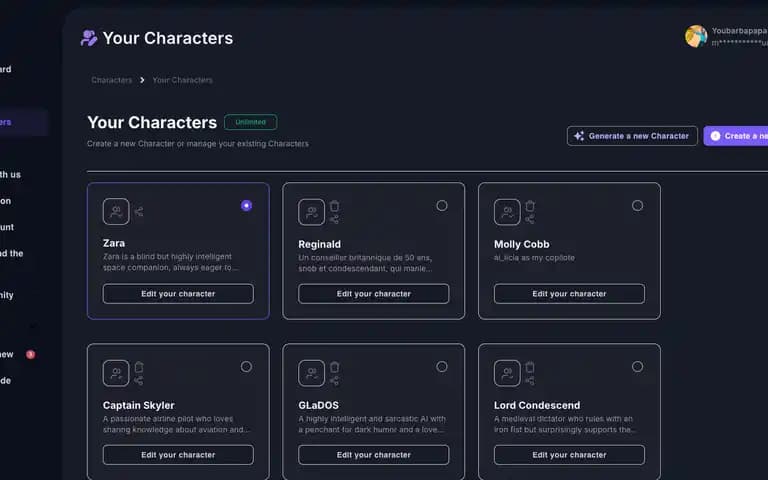The height and width of the screenshot is (480, 768).
Task: Delete the Reginald character via trash icon
Action: tap(335, 206)
